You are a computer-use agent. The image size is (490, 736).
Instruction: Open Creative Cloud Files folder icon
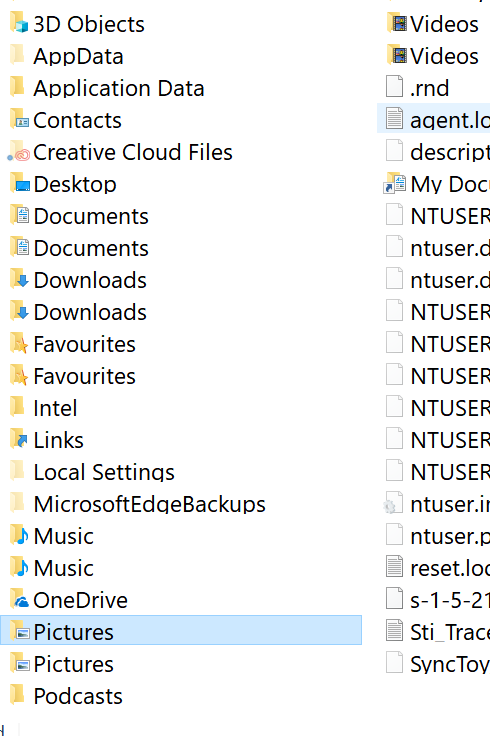(19, 152)
